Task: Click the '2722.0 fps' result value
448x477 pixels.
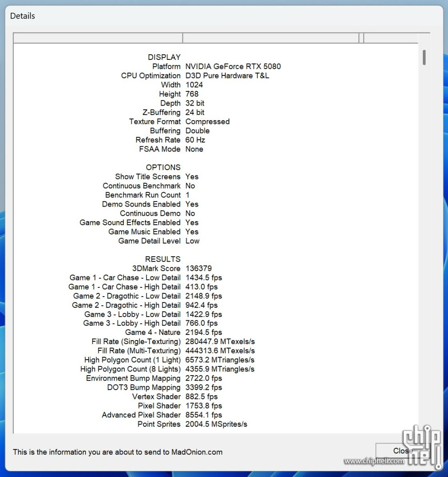Action: [203, 378]
